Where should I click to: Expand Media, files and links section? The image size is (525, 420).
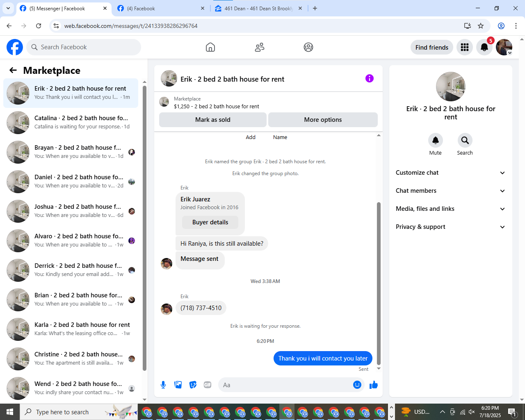(450, 209)
